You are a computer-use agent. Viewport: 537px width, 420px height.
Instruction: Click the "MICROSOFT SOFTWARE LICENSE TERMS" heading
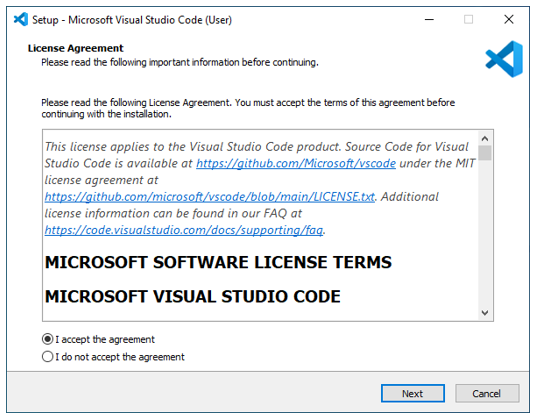point(218,262)
